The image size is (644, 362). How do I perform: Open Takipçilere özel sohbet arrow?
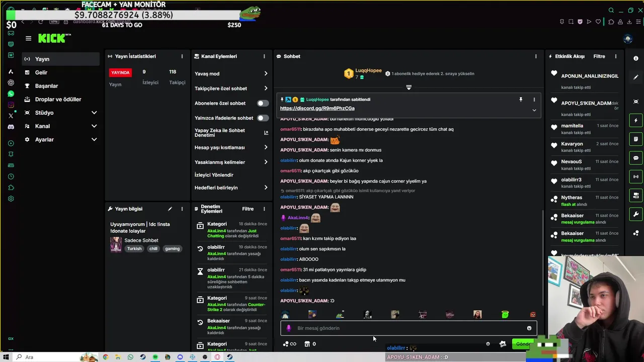coord(266,88)
